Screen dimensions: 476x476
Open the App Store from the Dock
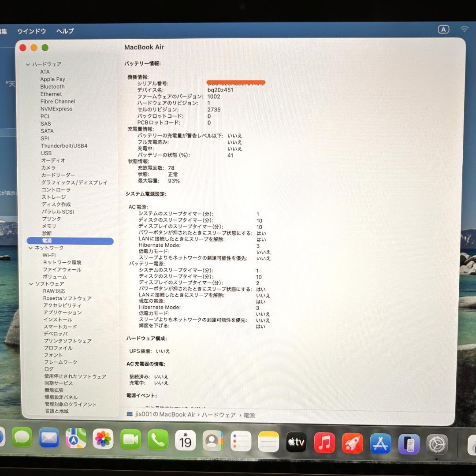coord(380,443)
